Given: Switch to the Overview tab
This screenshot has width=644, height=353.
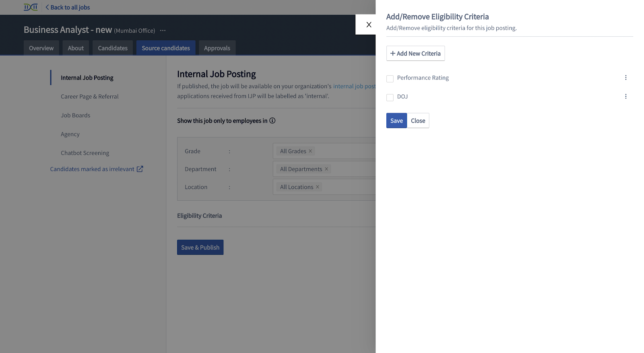Looking at the screenshot, I should (41, 48).
